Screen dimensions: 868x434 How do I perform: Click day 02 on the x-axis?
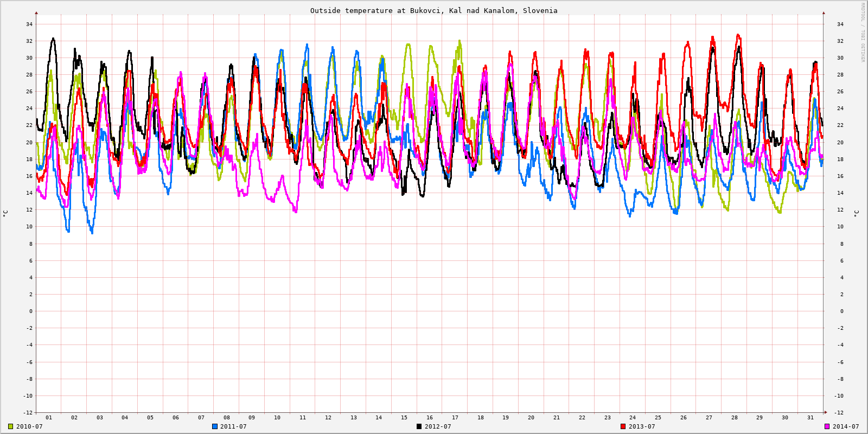[x=74, y=418]
